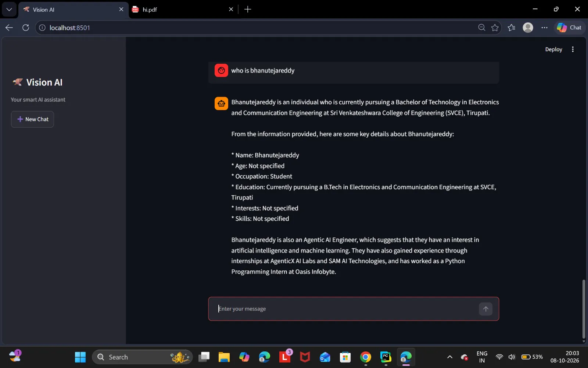The height and width of the screenshot is (368, 588).
Task: Open the clock showing 20:03
Action: 565,357
